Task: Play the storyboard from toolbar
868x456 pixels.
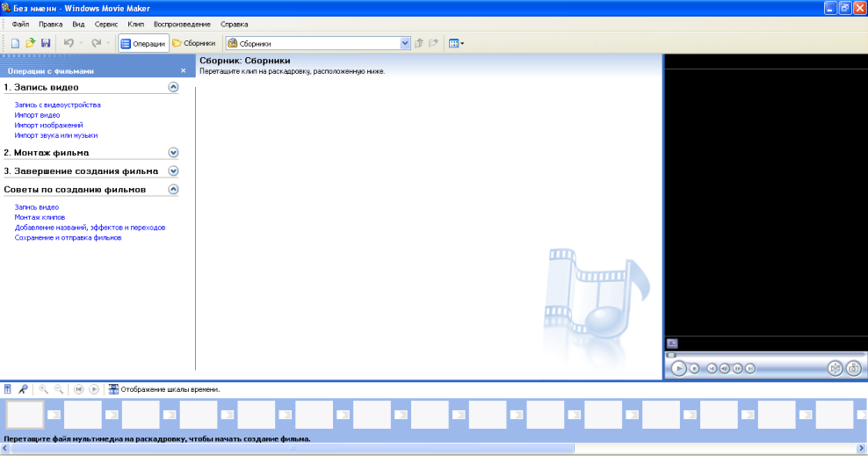Action: pos(94,389)
